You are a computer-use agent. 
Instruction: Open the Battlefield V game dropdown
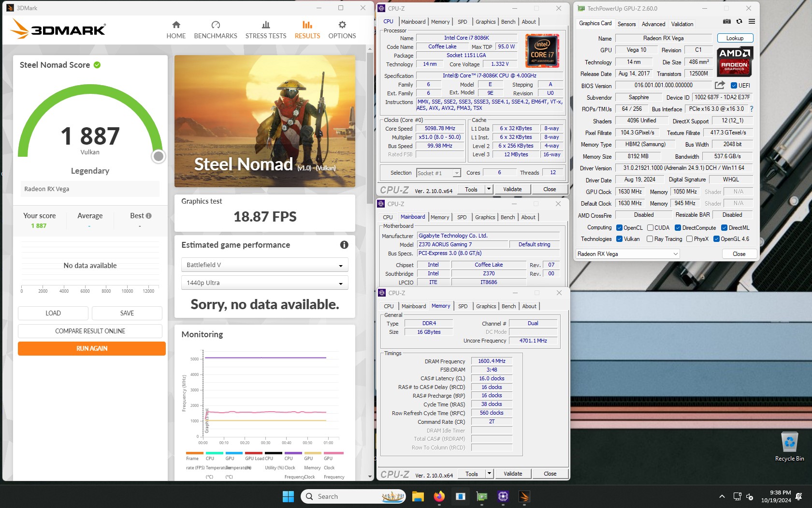[264, 265]
